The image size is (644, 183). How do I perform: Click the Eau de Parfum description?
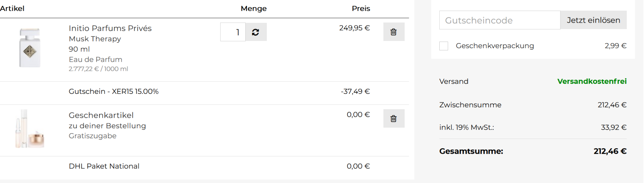(x=95, y=60)
